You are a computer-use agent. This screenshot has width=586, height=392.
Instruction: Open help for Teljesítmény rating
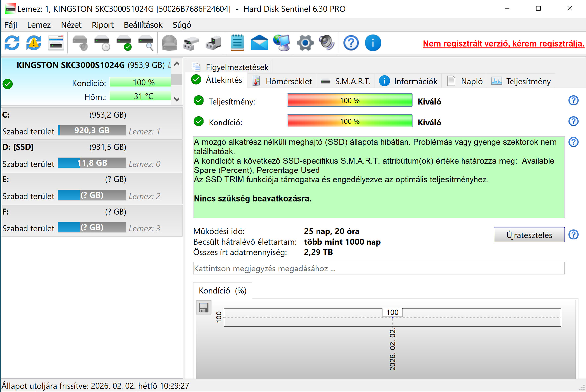pyautogui.click(x=573, y=100)
